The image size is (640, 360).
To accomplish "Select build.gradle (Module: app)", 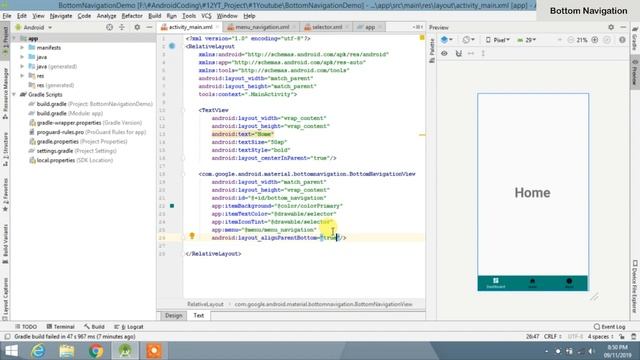I will point(65,113).
